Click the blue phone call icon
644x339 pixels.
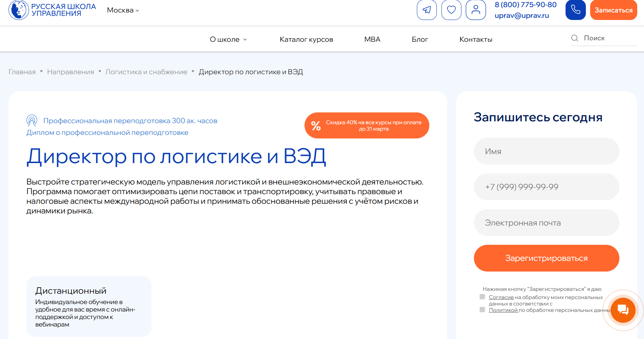(x=575, y=10)
